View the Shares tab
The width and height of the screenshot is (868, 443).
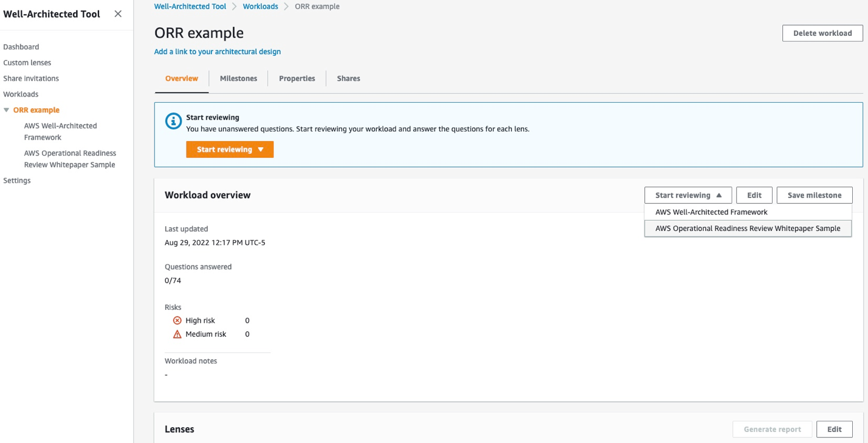click(348, 78)
